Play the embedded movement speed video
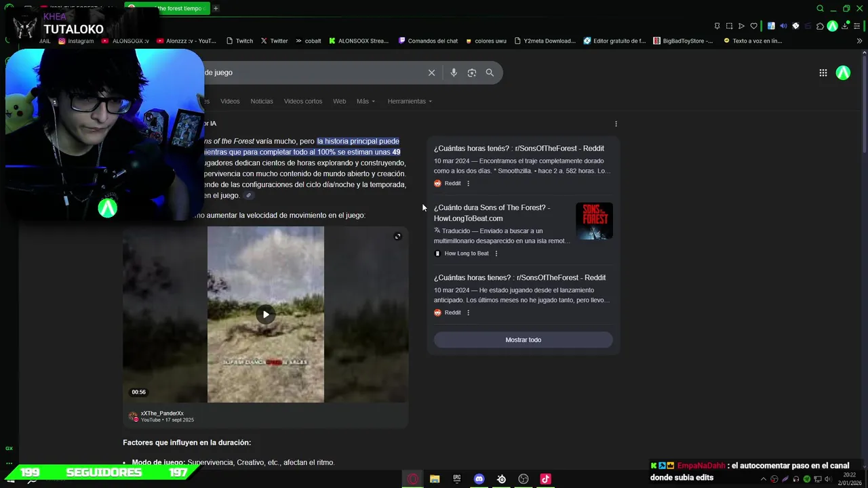The width and height of the screenshot is (868, 488). coord(265,314)
